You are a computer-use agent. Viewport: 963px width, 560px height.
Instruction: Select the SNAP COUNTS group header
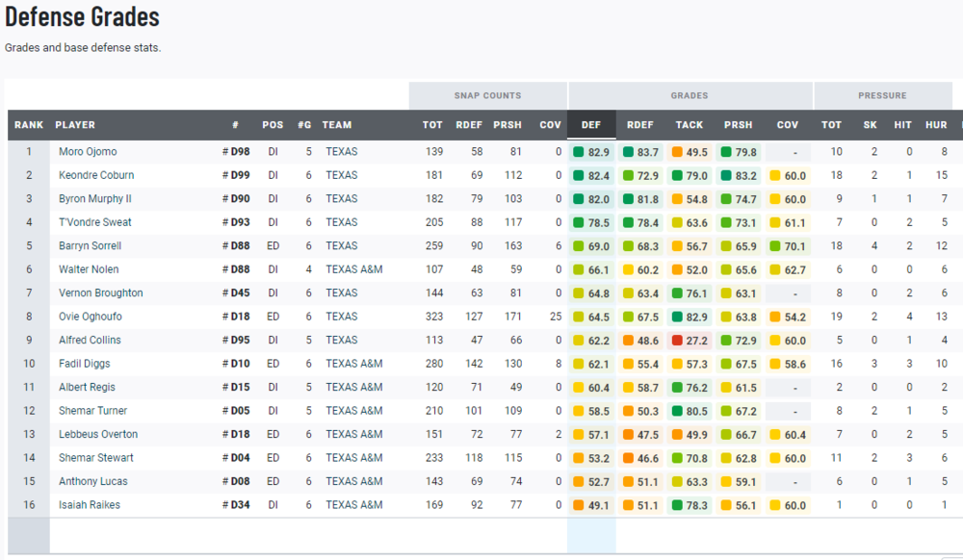pos(487,96)
